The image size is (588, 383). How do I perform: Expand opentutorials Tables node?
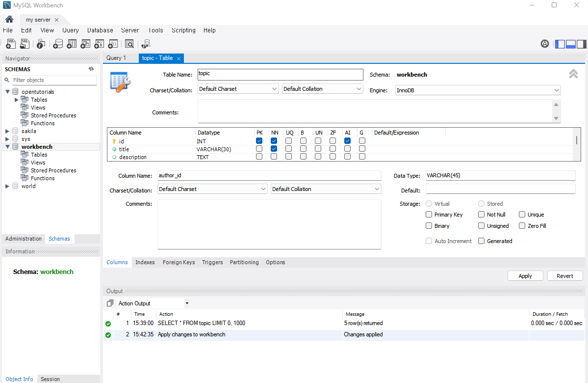click(17, 100)
